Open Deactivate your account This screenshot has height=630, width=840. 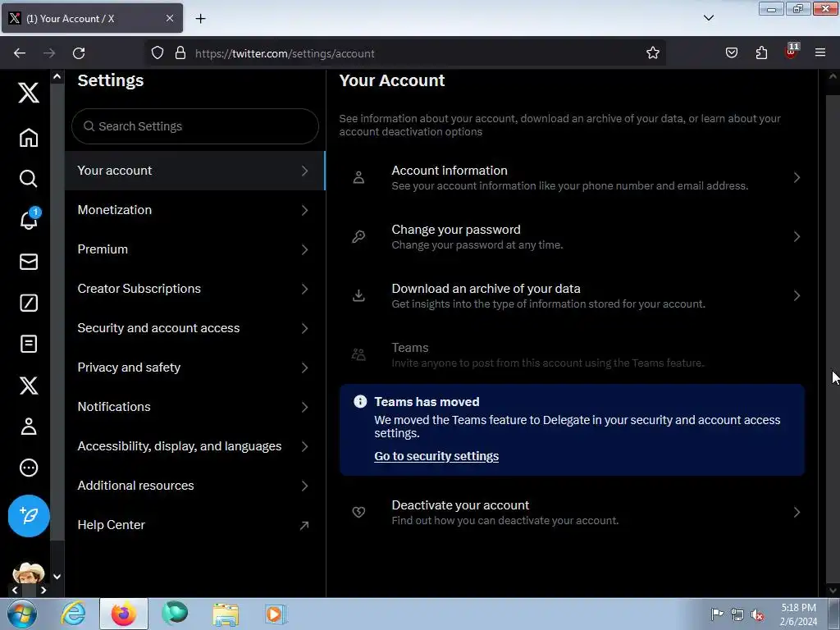572,513
